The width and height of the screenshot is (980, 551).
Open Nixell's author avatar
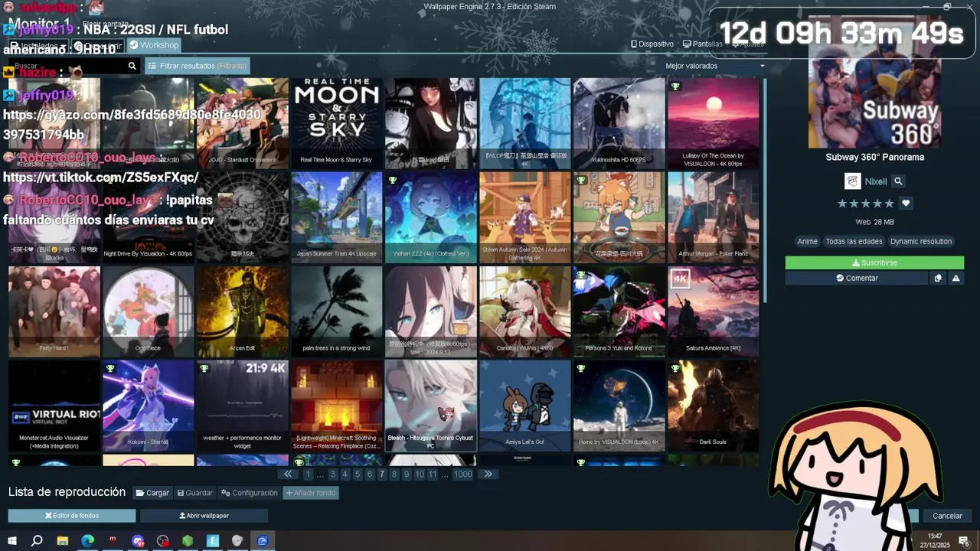pos(852,181)
